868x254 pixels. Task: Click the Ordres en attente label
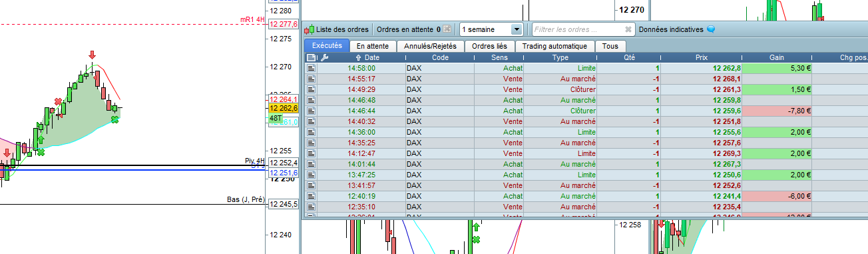(x=405, y=29)
